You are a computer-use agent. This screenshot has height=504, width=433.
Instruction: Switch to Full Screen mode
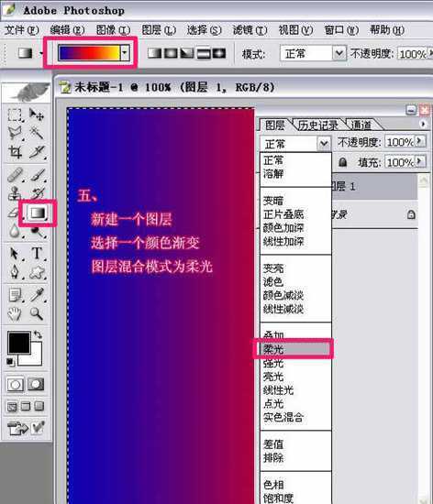tap(39, 407)
